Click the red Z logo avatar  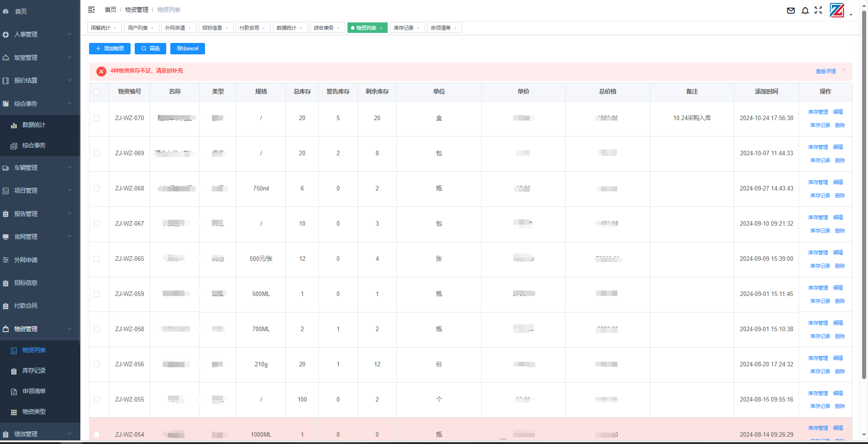click(837, 10)
